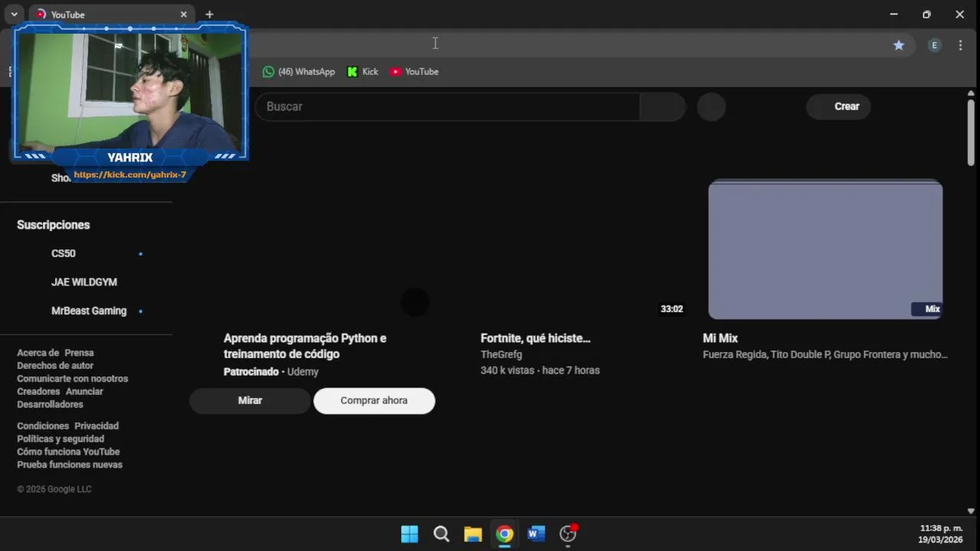980x551 pixels.
Task: Click the search submit button beside Buscar
Action: [x=662, y=106]
